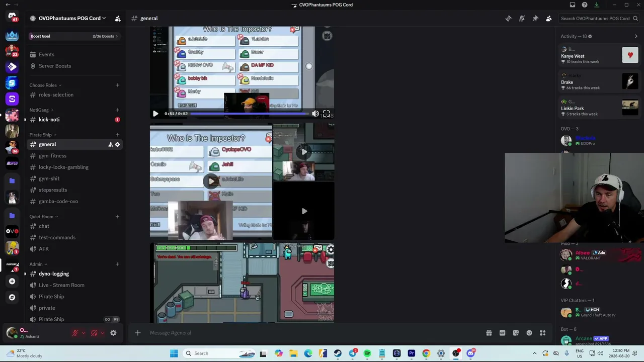This screenshot has height=362, width=644.
Task: Create a channel in Quiet Room category
Action: pyautogui.click(x=117, y=217)
